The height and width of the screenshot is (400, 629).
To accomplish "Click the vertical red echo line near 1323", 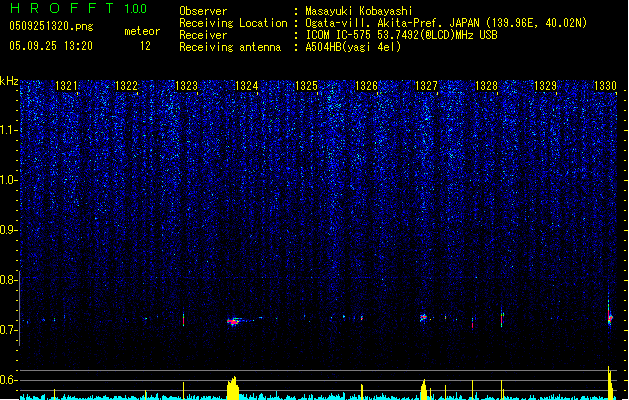I will coord(184,320).
